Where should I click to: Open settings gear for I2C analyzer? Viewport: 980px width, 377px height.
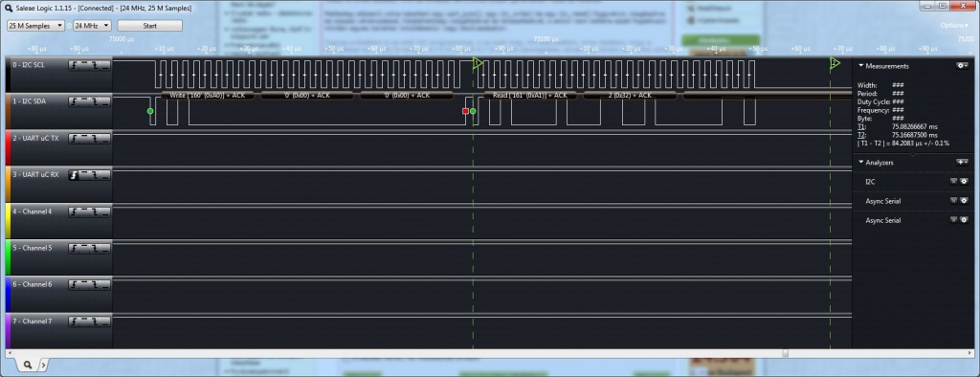(x=964, y=181)
